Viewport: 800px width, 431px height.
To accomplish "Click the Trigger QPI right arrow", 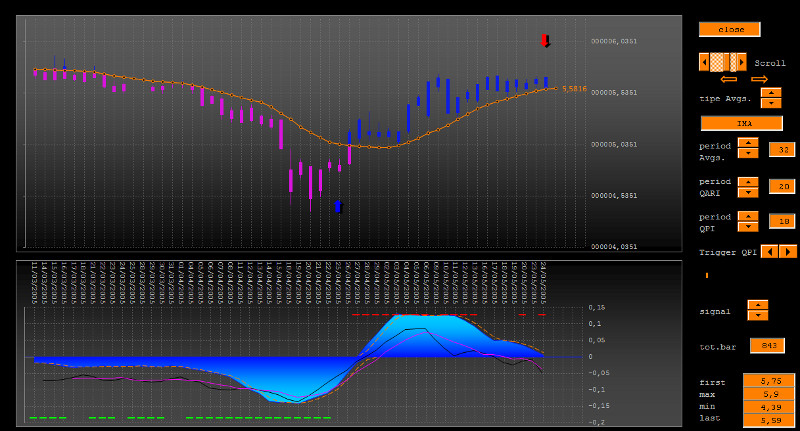I will tap(788, 251).
